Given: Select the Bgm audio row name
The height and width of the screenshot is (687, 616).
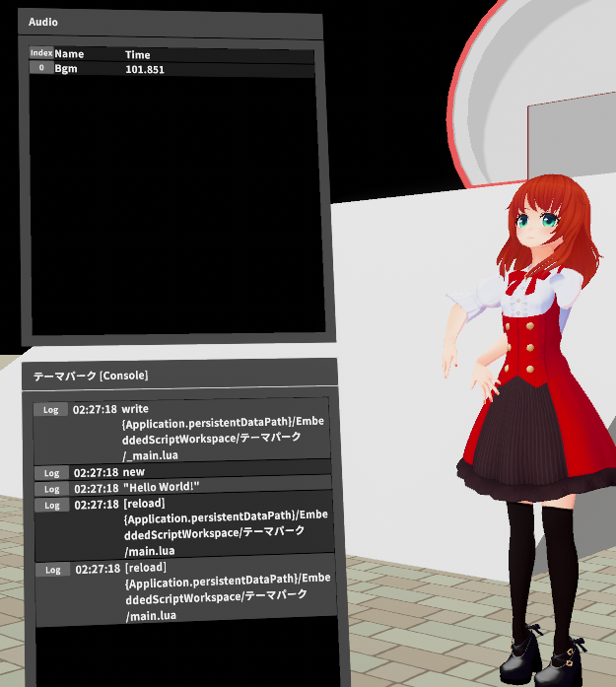Looking at the screenshot, I should click(x=66, y=68).
